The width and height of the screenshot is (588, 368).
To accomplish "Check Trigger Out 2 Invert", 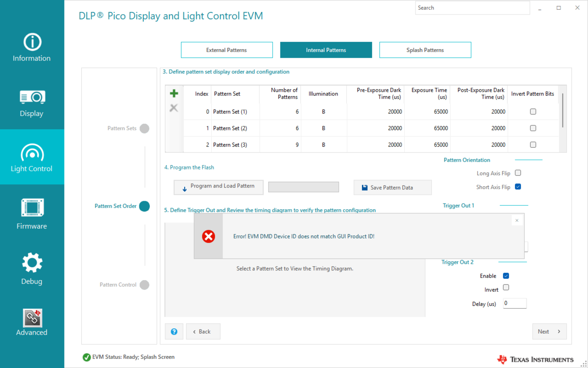I will [x=506, y=287].
